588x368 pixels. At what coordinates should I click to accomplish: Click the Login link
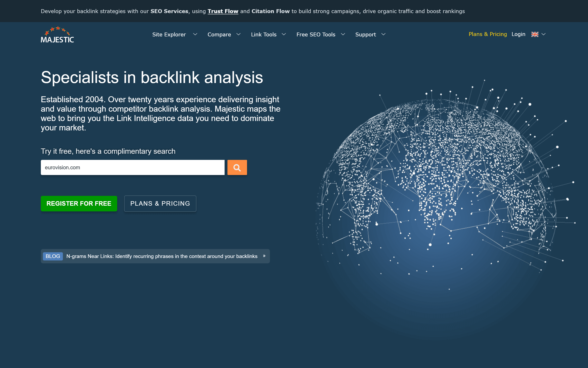pyautogui.click(x=519, y=34)
